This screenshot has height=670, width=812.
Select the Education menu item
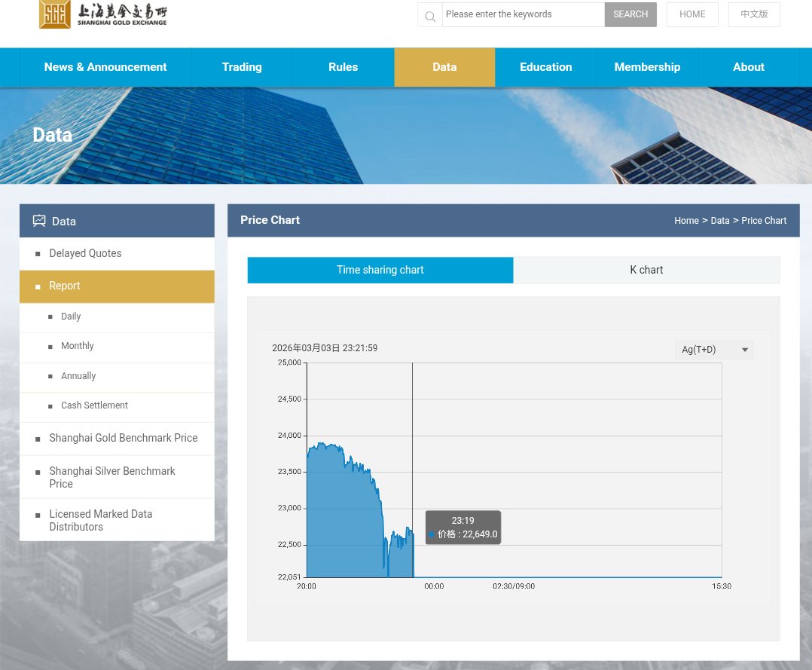click(545, 66)
